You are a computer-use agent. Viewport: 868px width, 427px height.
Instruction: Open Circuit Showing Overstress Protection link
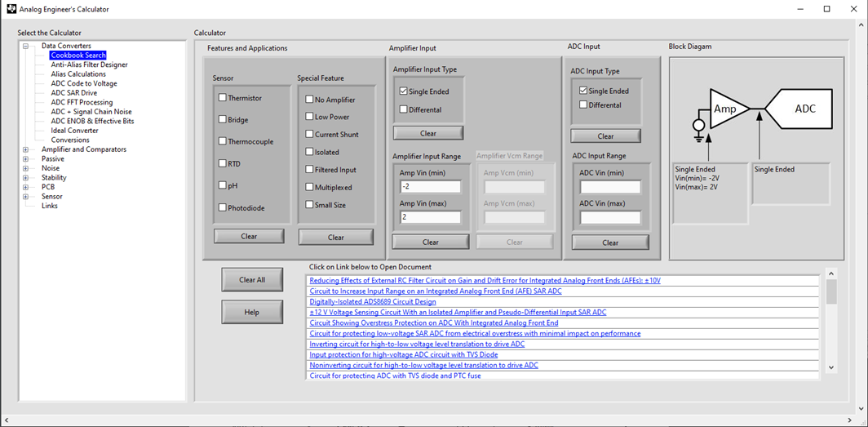tap(434, 322)
